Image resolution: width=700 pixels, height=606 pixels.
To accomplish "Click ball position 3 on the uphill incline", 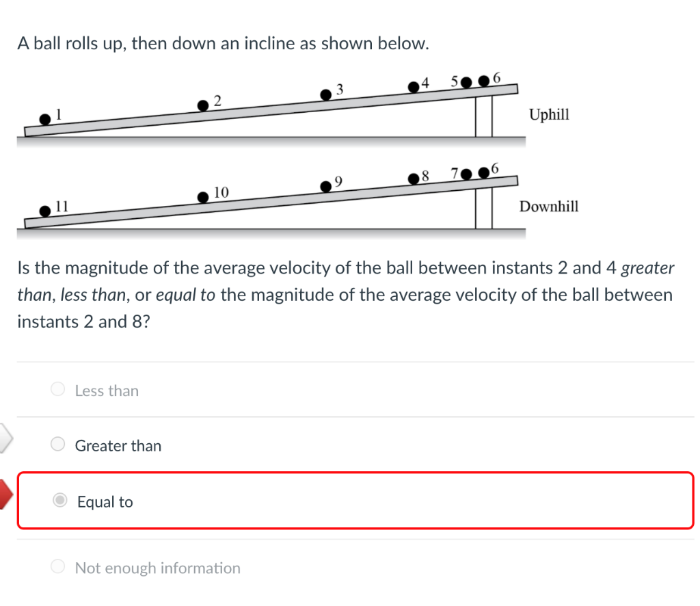I will [x=326, y=94].
